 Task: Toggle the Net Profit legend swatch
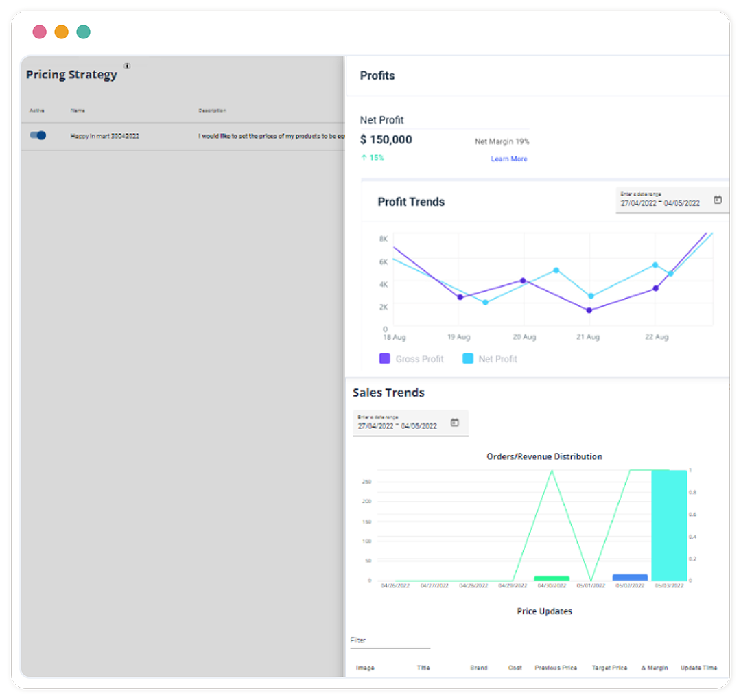coord(468,359)
